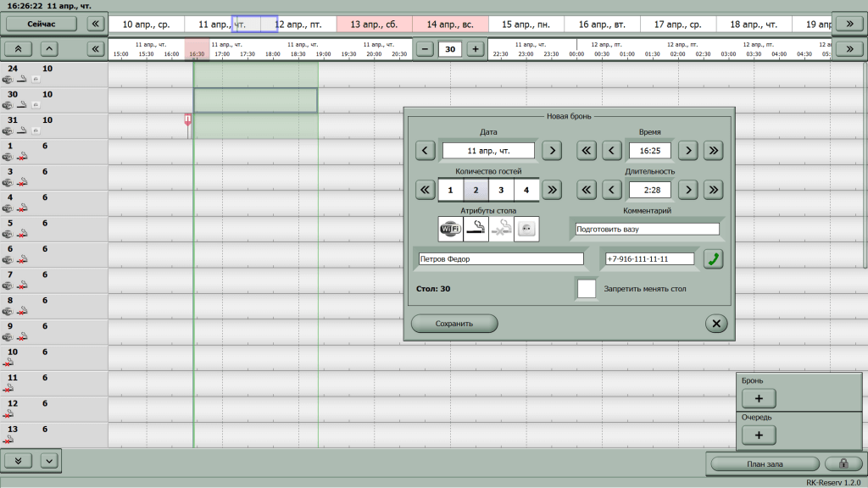The height and width of the screenshot is (488, 868).
Task: Select 10 апр., ср. date tab
Action: point(146,25)
